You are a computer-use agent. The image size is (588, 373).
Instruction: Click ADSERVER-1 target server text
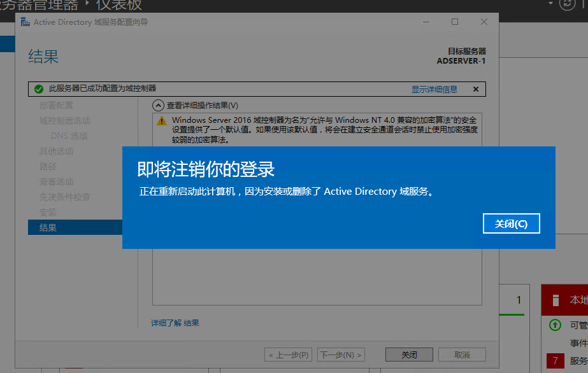pyautogui.click(x=461, y=61)
